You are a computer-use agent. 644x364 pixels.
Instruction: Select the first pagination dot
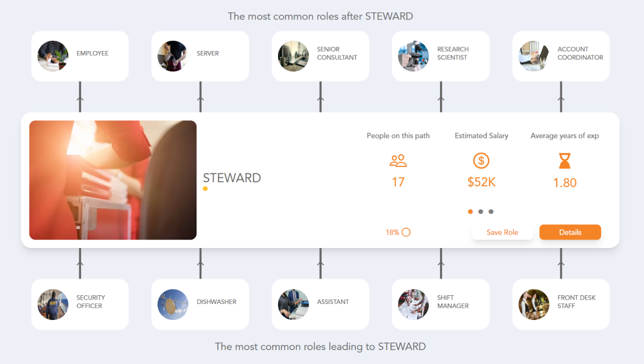pyautogui.click(x=470, y=212)
